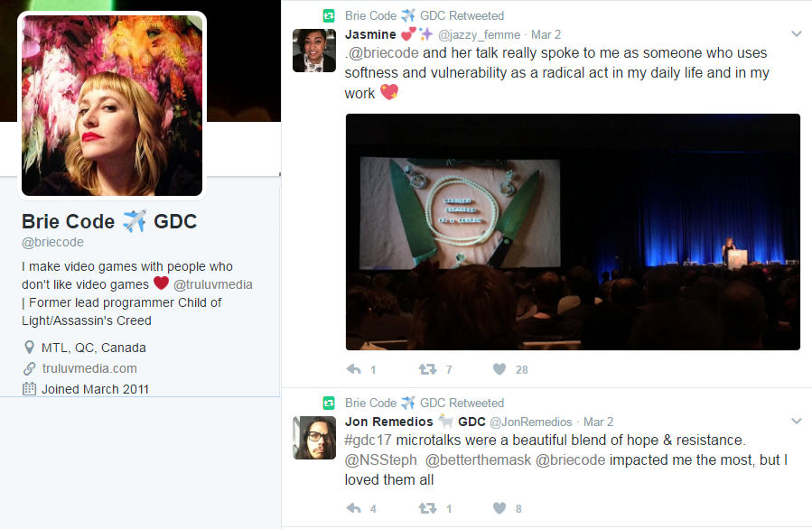Click the Jasmine display name

pyautogui.click(x=370, y=34)
